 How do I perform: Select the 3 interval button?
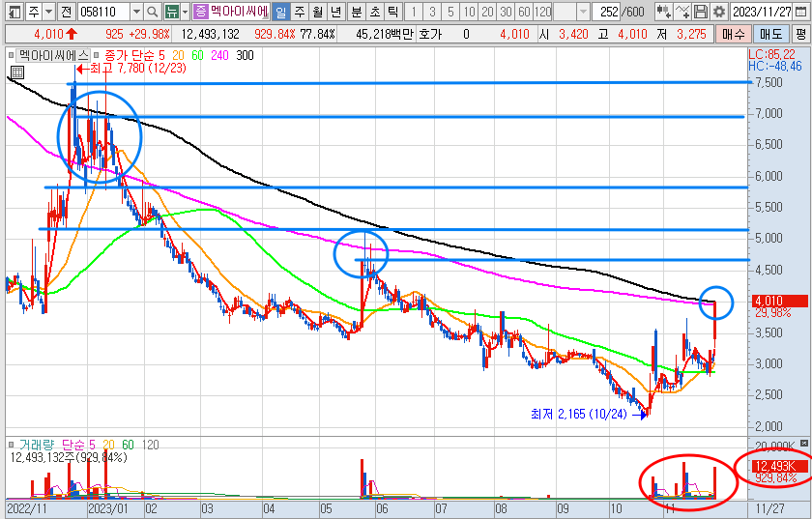pos(432,11)
